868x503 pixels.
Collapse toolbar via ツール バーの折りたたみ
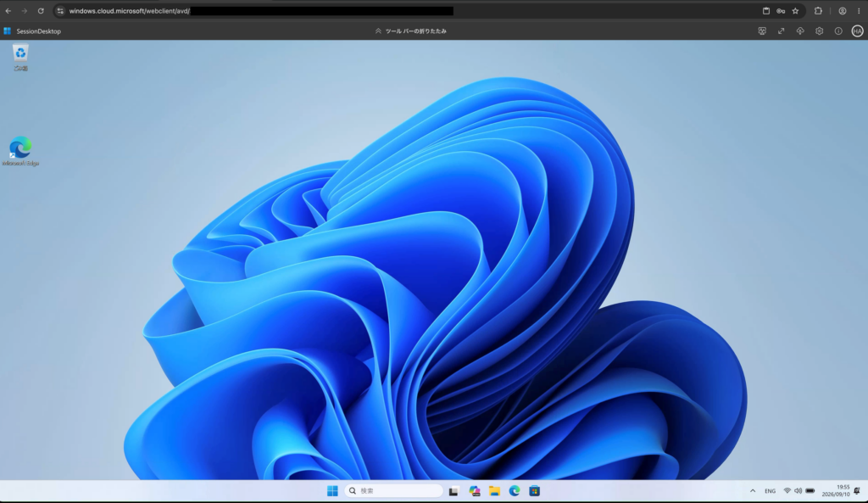(x=411, y=31)
